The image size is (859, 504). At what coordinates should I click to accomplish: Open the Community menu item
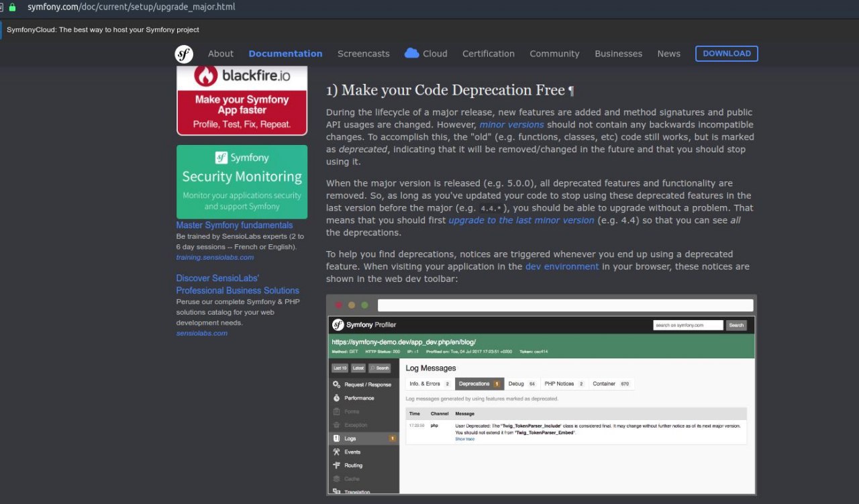coord(554,54)
